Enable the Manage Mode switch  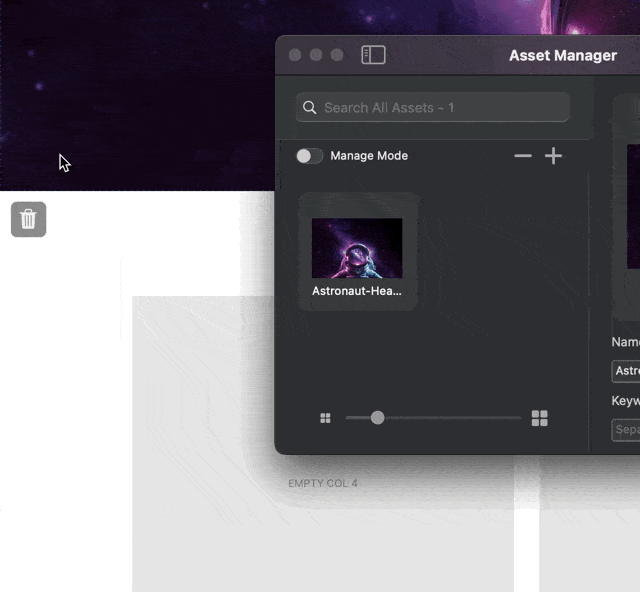tap(310, 156)
